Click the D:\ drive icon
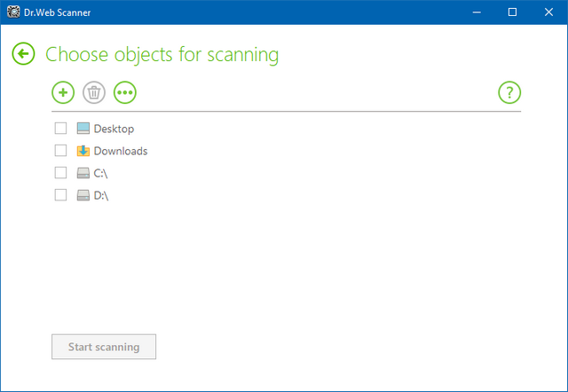The height and width of the screenshot is (392, 568). pyautogui.click(x=83, y=195)
